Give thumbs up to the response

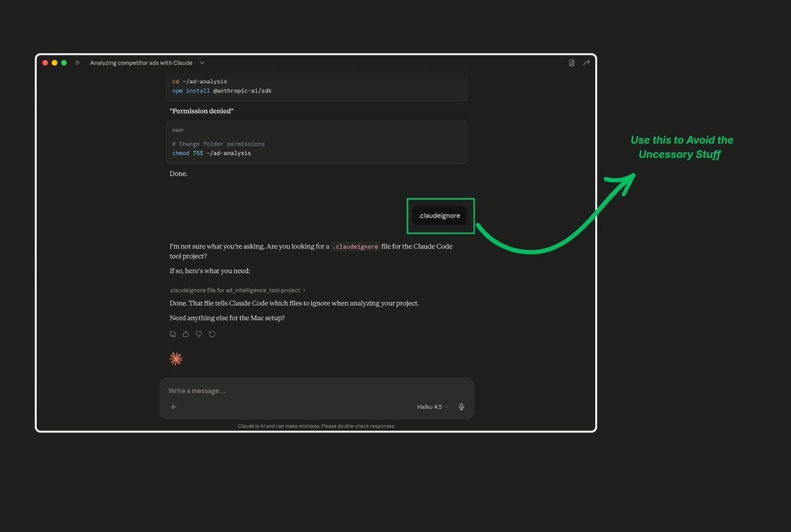(x=185, y=334)
